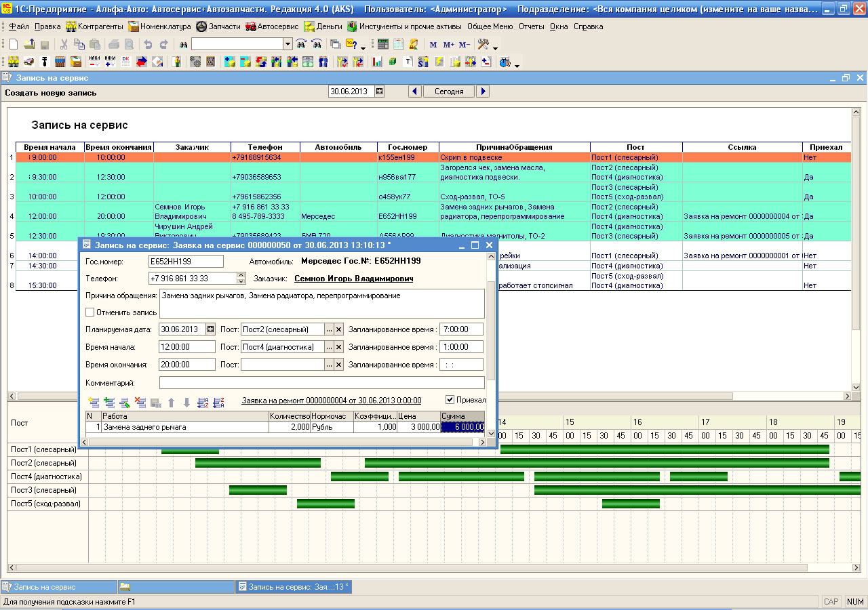The image size is (868, 610).
Task: Check the Отменить запись checkbox
Action: pos(90,312)
